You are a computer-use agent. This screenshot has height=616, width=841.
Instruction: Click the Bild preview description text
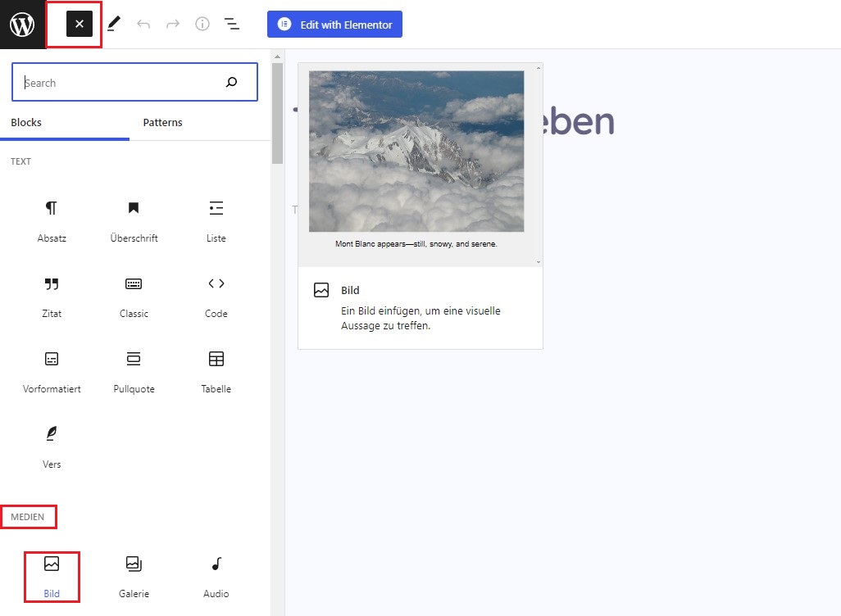coord(420,318)
